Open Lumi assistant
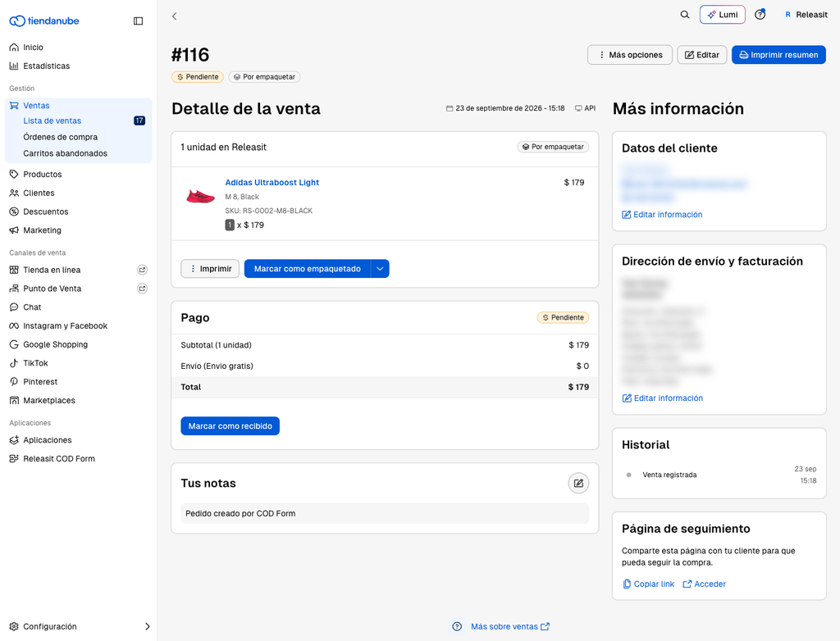The width and height of the screenshot is (840, 641). pyautogui.click(x=722, y=15)
